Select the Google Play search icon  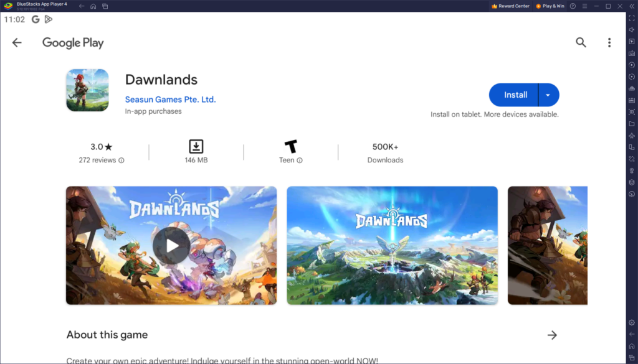[581, 42]
